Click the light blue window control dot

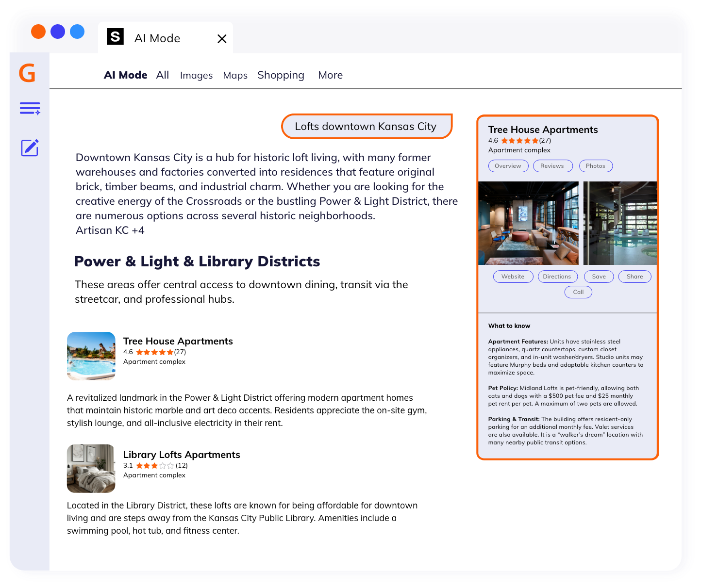coord(77,32)
